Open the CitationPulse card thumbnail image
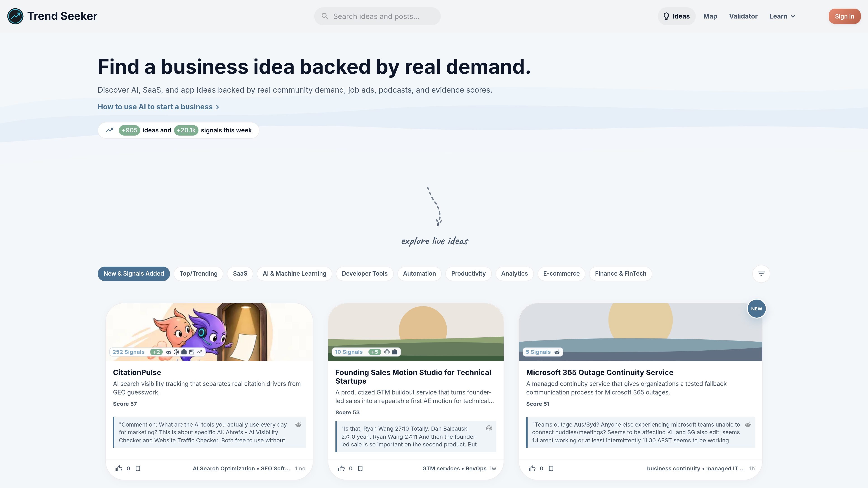The width and height of the screenshot is (868, 488). 209,332
